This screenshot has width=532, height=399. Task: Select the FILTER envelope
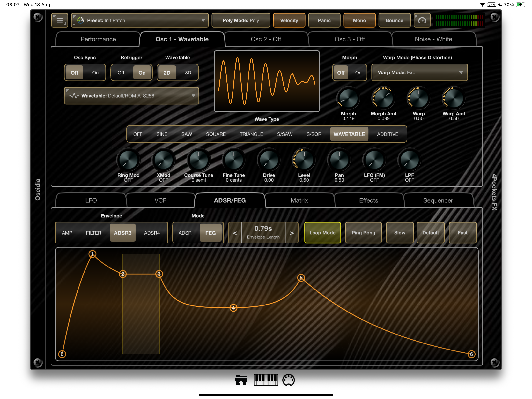coord(93,233)
